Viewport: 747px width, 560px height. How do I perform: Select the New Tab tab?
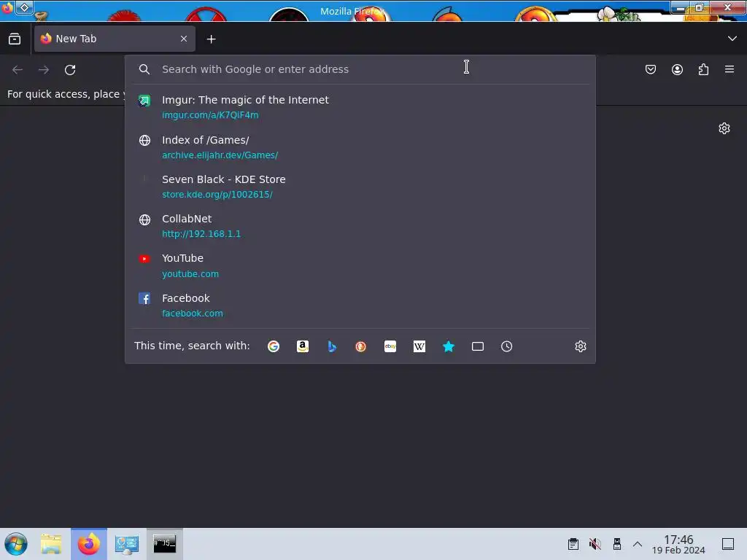click(115, 39)
